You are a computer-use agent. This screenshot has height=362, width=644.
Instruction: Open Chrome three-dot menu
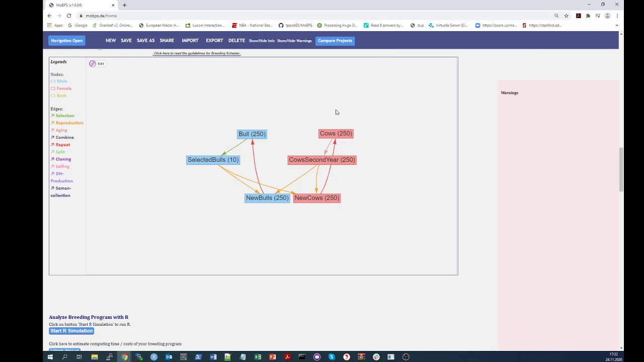coord(617,16)
